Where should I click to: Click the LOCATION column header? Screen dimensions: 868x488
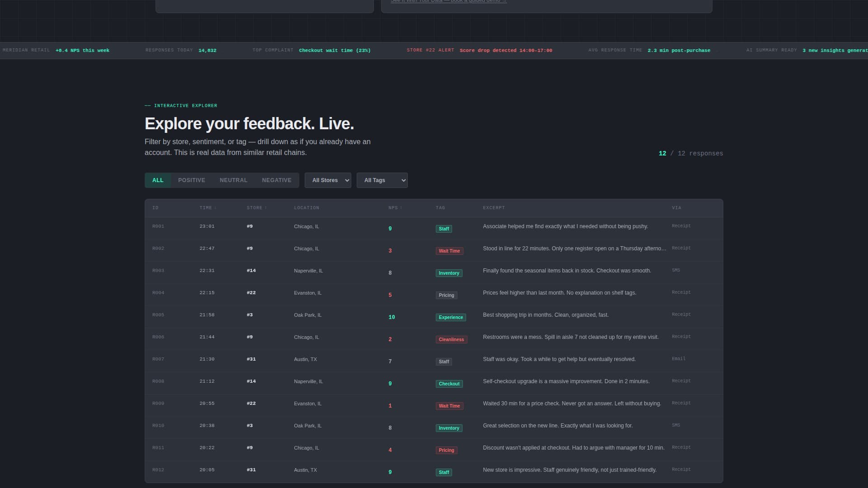click(x=307, y=208)
